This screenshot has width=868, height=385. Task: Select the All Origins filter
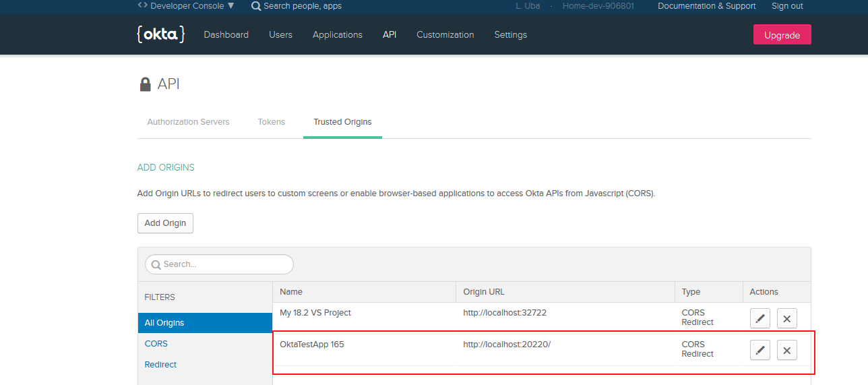(205, 323)
